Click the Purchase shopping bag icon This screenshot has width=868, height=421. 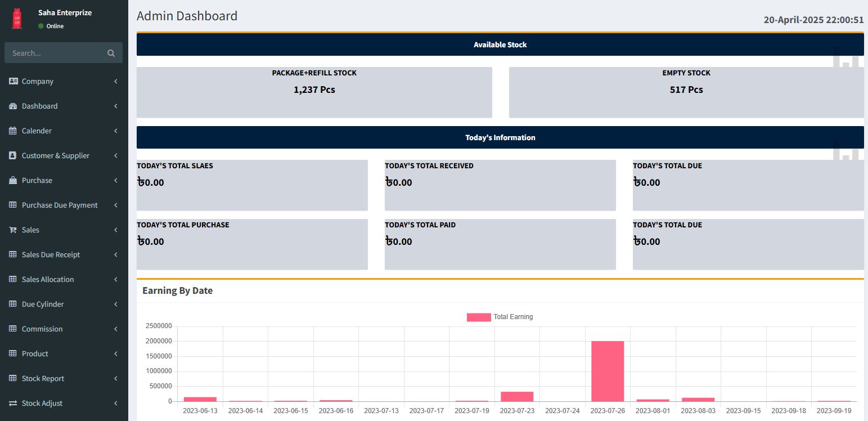pos(13,180)
